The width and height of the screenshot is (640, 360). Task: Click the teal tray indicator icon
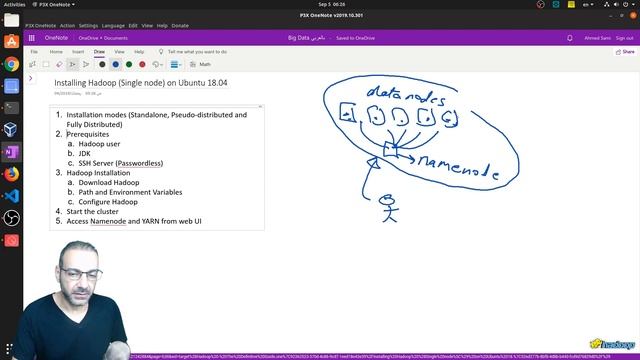point(556,4)
